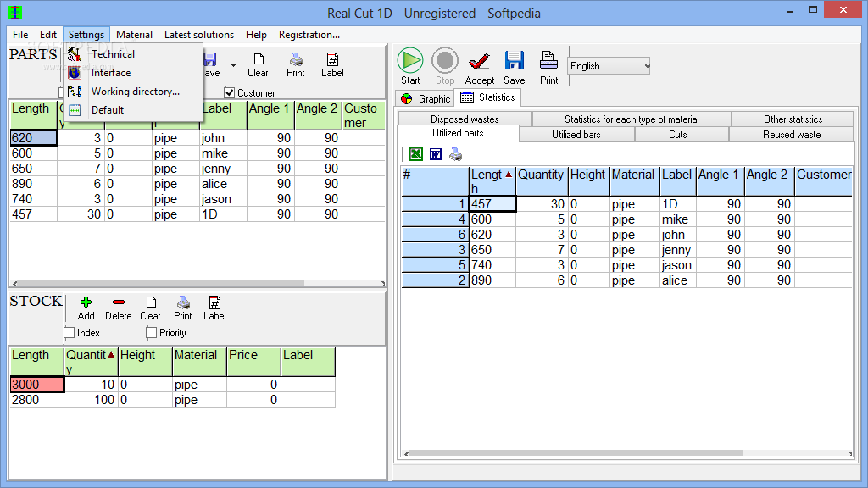Screen dimensions: 868x488
Task: Open the Utilized bars tab
Action: [x=576, y=135]
